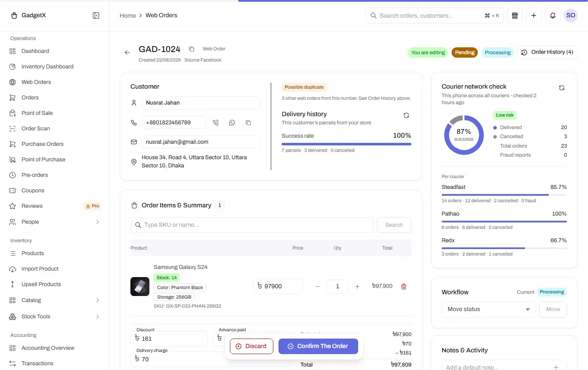
Task: Go back using the arrow beside GAD-1024
Action: coord(127,52)
